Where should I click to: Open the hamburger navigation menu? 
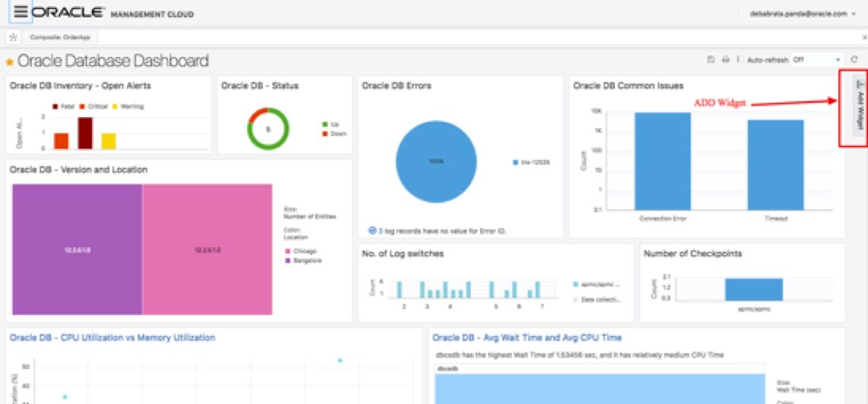click(21, 13)
